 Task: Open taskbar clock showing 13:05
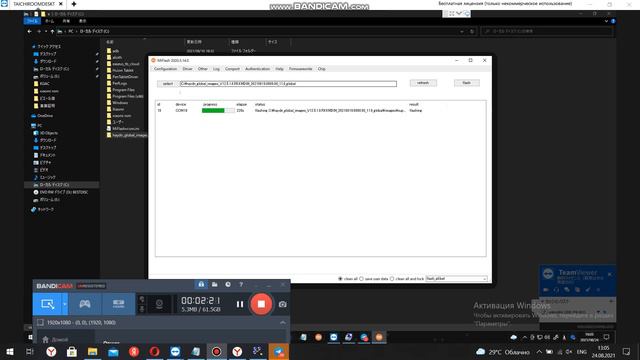tap(603, 352)
